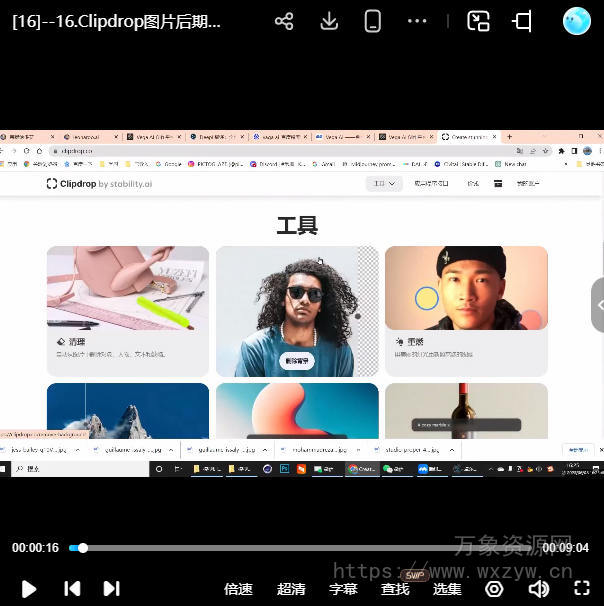
Task: Open the 超清 video quality menu
Action: [x=291, y=589]
